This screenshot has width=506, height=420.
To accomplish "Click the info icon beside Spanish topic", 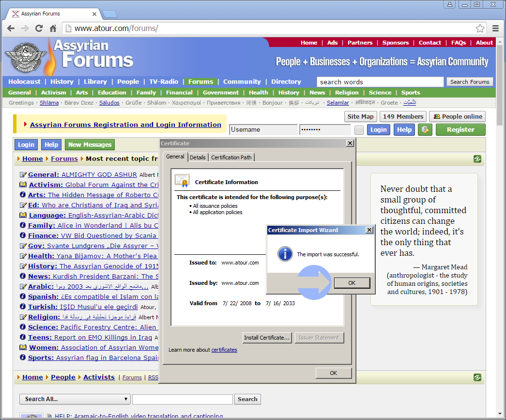I will pyautogui.click(x=23, y=296).
